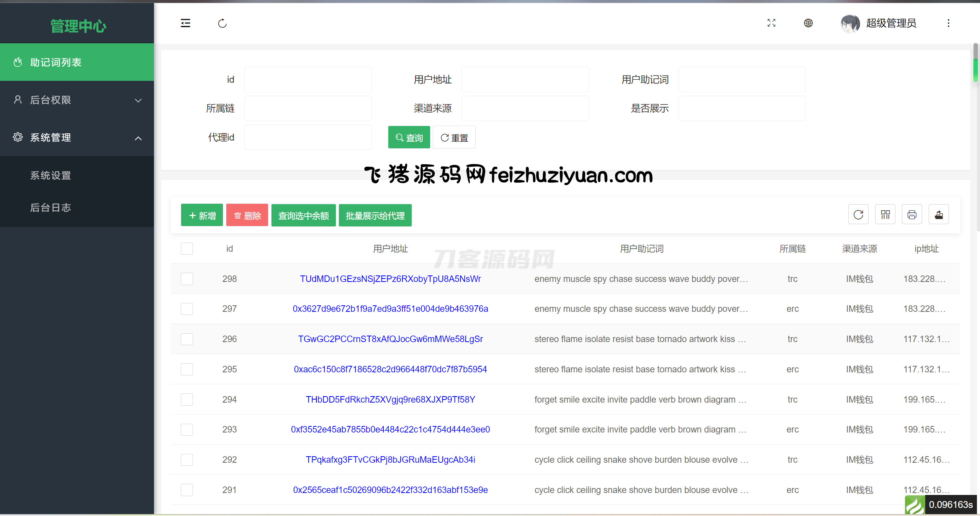Check the checkbox for row id 298

tap(187, 279)
